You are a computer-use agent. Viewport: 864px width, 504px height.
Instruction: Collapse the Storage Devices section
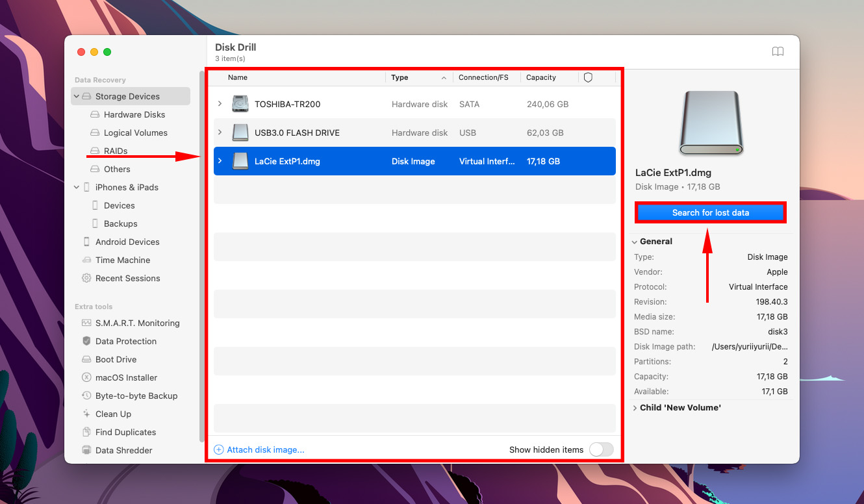(x=77, y=96)
